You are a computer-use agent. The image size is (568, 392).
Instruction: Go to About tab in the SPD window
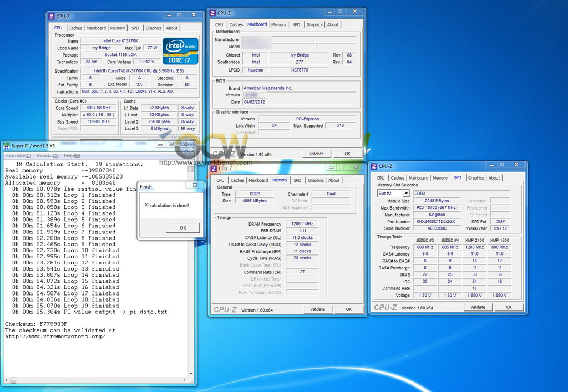[494, 178]
